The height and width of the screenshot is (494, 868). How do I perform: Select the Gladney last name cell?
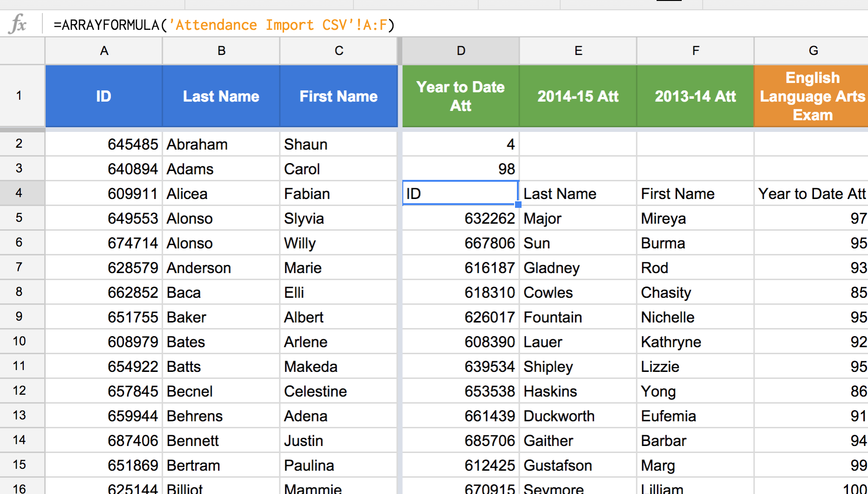coord(578,268)
